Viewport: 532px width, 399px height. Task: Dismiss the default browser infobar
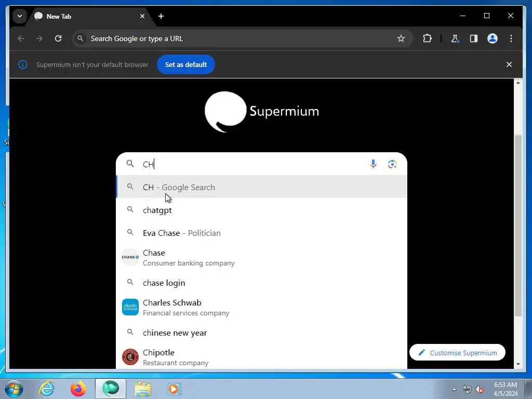(509, 64)
